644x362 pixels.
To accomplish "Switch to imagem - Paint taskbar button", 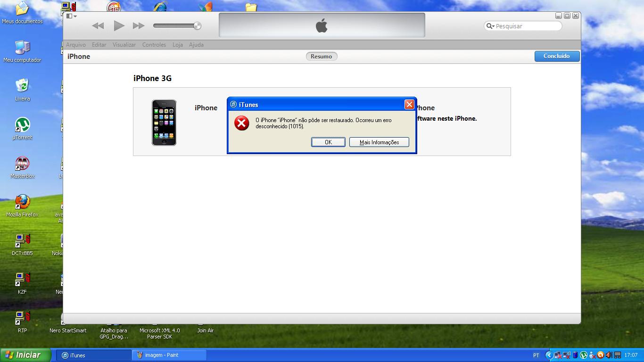I will click(169, 355).
